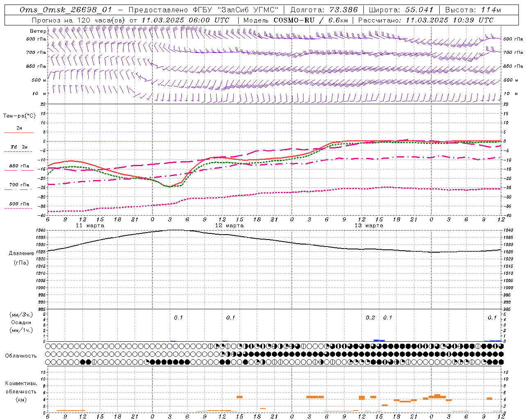Click the 850 гПа temperature legend entry
This screenshot has height=420, width=525.
pos(19,166)
